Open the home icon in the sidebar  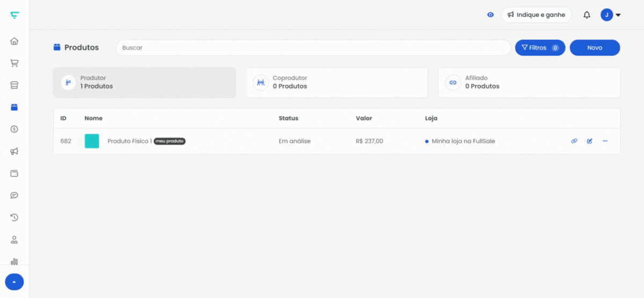[14, 41]
